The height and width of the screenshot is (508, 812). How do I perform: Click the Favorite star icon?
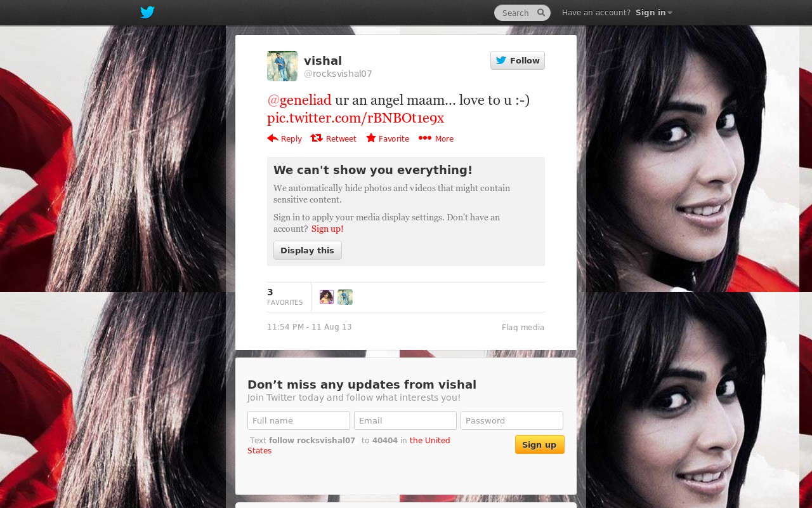click(x=371, y=138)
